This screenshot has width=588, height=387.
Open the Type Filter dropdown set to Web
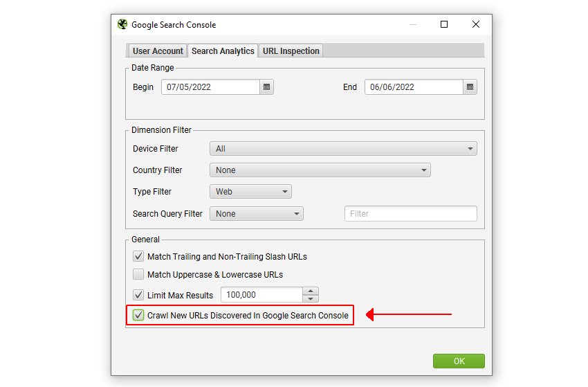[250, 192]
